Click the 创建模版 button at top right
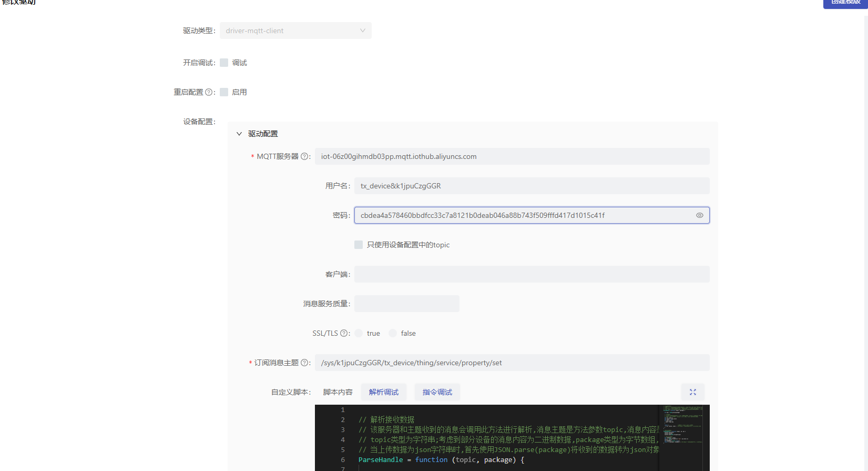 pyautogui.click(x=845, y=3)
